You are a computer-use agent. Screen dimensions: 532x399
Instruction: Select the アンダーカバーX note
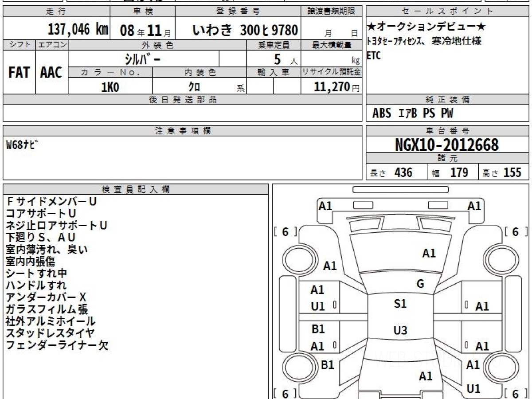pos(47,297)
